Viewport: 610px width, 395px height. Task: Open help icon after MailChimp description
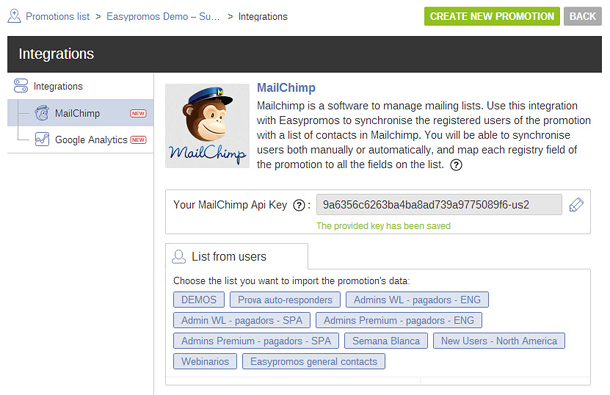point(456,165)
